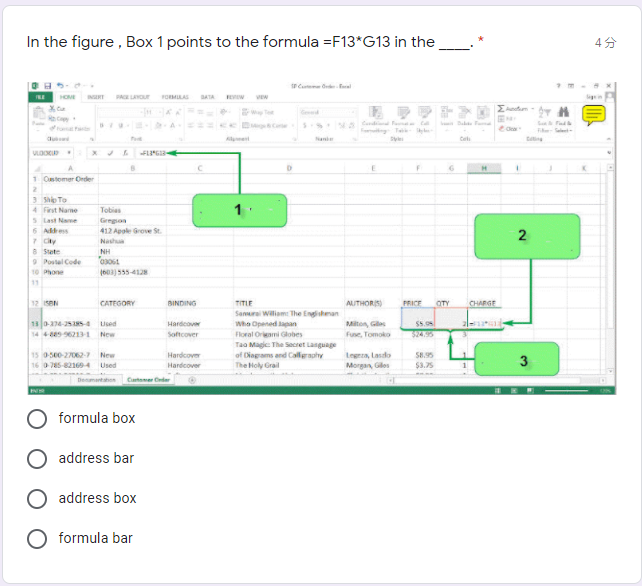Click cell containing 'Customer Order' in row 1

[68, 179]
